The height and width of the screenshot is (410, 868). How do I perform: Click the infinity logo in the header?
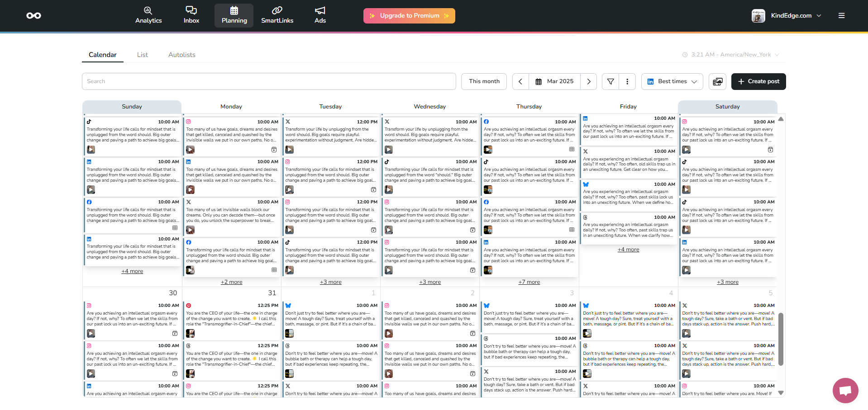tap(34, 16)
